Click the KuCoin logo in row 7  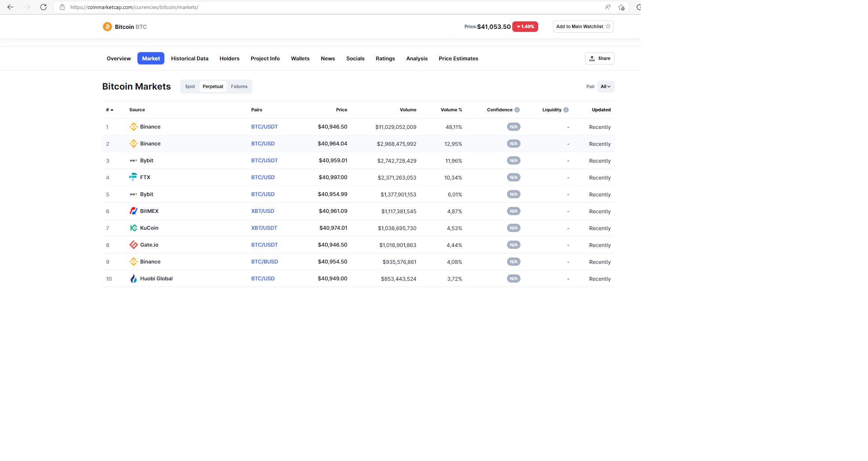[x=134, y=228]
